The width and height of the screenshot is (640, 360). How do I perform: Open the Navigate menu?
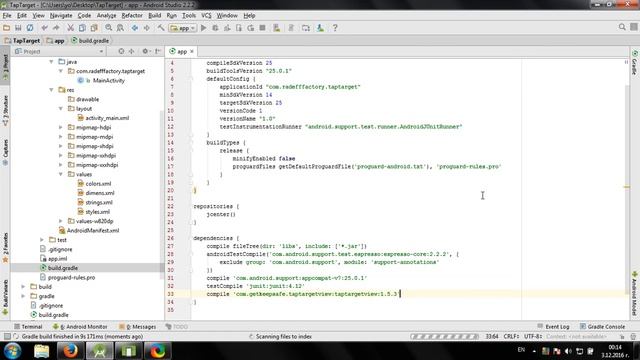click(x=61, y=16)
